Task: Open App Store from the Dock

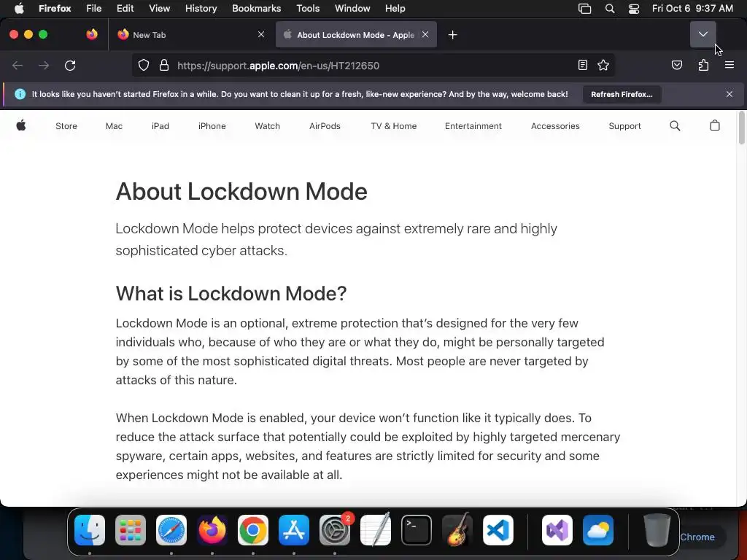Action: click(294, 530)
